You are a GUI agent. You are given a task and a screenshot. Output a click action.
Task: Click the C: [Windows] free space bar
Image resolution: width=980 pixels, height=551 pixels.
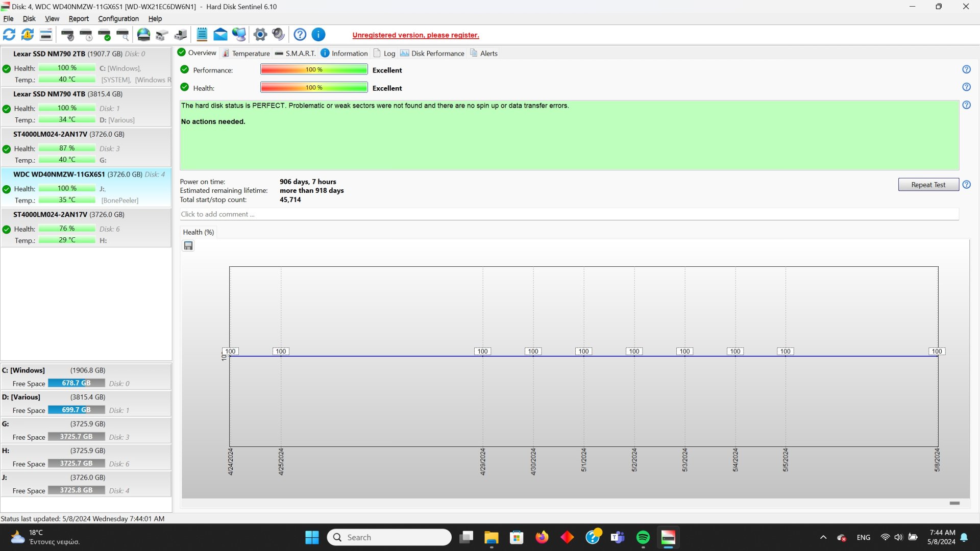[77, 383]
